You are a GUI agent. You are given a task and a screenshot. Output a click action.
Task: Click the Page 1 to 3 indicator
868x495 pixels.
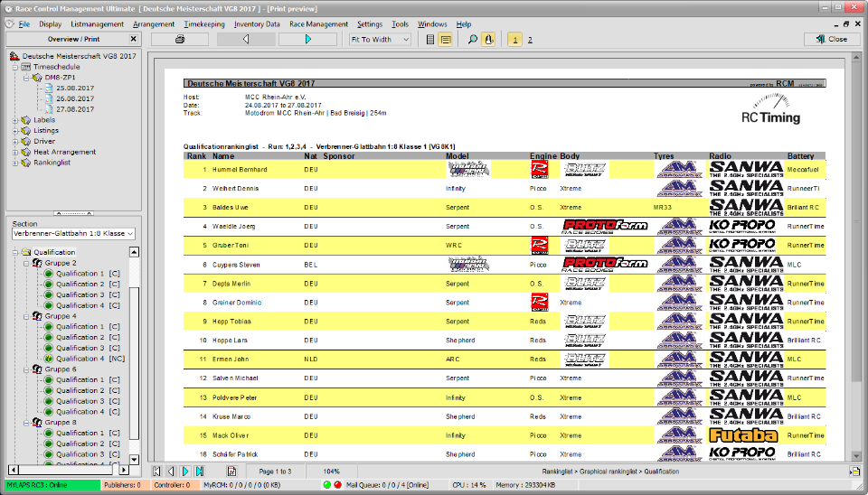point(275,472)
